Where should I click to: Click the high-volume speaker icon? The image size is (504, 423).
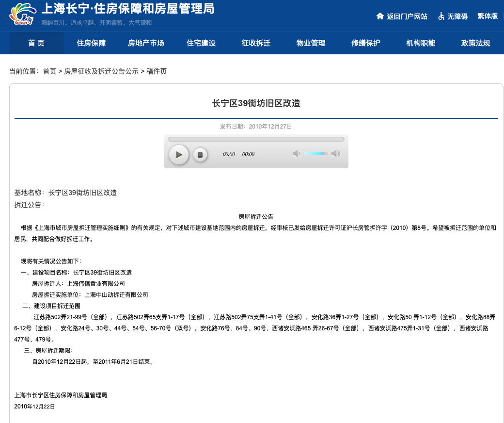(335, 154)
